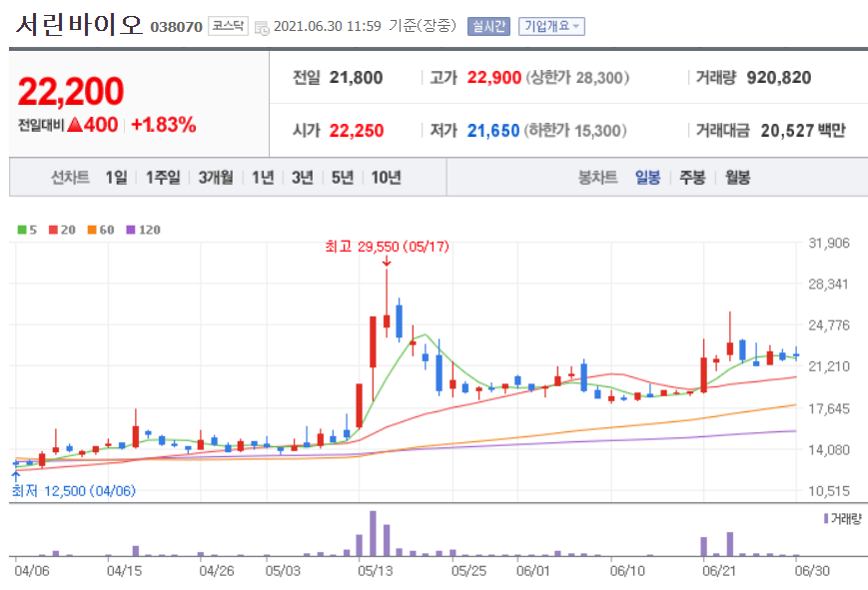
Task: Click the stock code 038070
Action: pyautogui.click(x=176, y=27)
